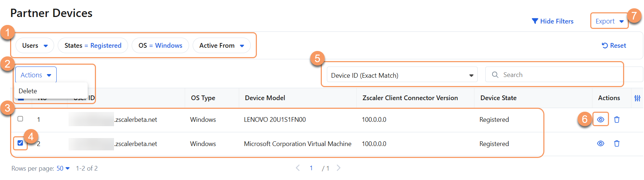This screenshot has height=180, width=644.
Task: Go to the previous page arrow
Action: [x=298, y=168]
